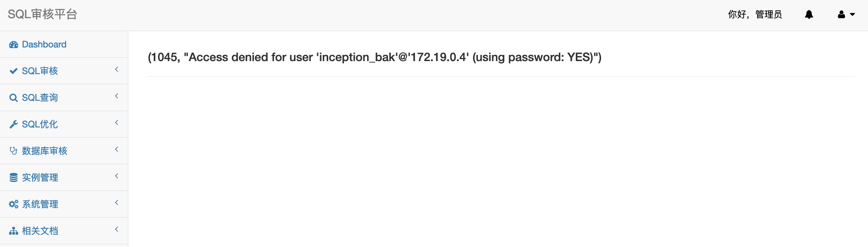
Task: Open the user account dropdown
Action: click(846, 15)
